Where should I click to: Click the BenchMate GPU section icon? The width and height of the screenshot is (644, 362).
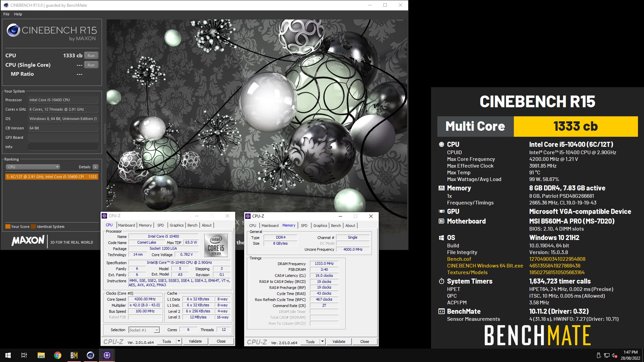coord(441,212)
